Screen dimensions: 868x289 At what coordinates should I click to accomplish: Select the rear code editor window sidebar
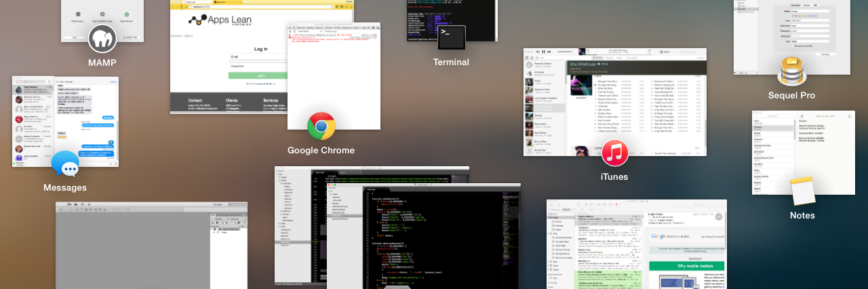tap(294, 227)
